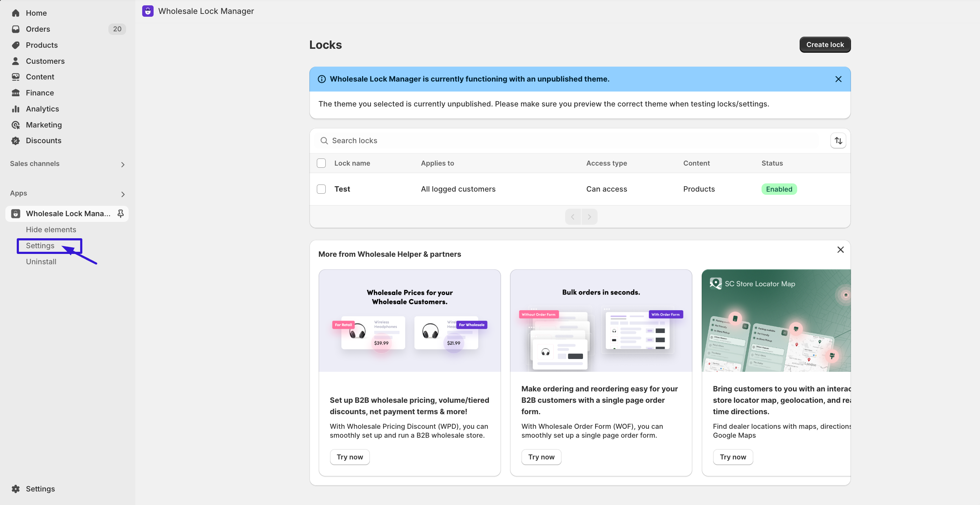
Task: Click the Marketing target icon
Action: coord(16,125)
